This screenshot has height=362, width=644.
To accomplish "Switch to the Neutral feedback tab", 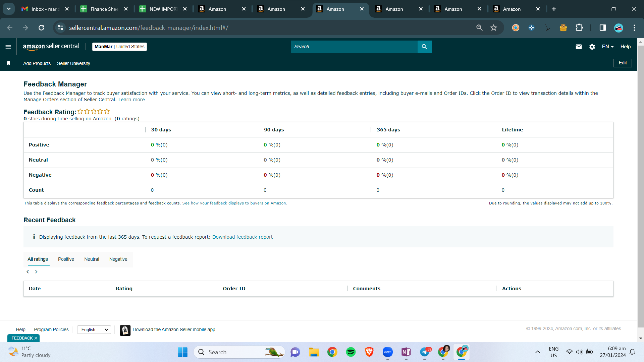I will tap(92, 259).
